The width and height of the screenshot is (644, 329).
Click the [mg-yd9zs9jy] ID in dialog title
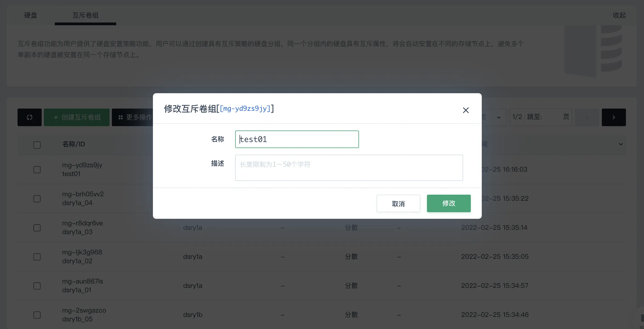245,109
